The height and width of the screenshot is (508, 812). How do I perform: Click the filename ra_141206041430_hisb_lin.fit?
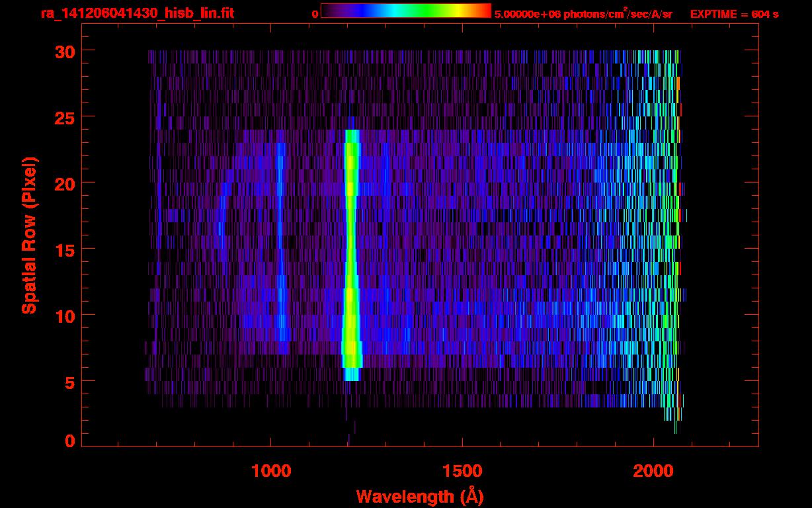click(137, 13)
